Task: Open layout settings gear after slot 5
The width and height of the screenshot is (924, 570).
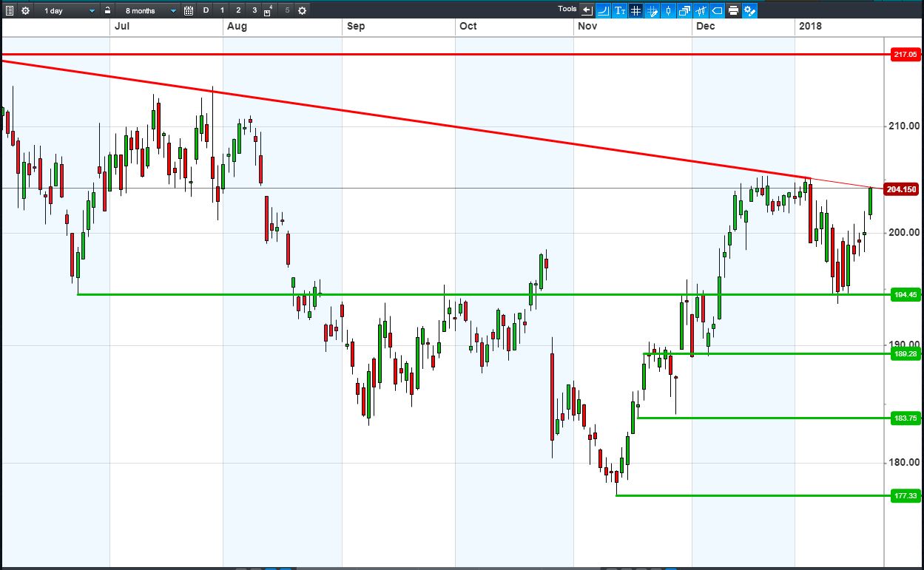Action: [x=302, y=10]
